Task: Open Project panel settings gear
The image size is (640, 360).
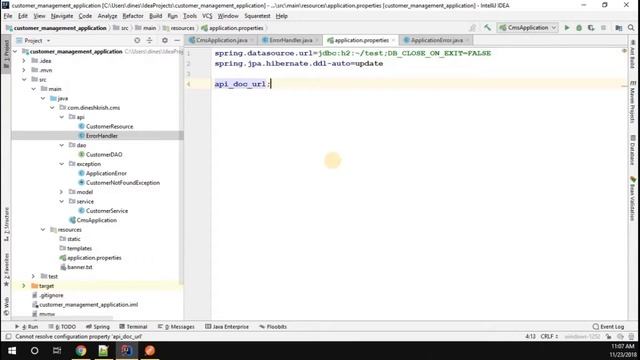Action: tap(165, 40)
